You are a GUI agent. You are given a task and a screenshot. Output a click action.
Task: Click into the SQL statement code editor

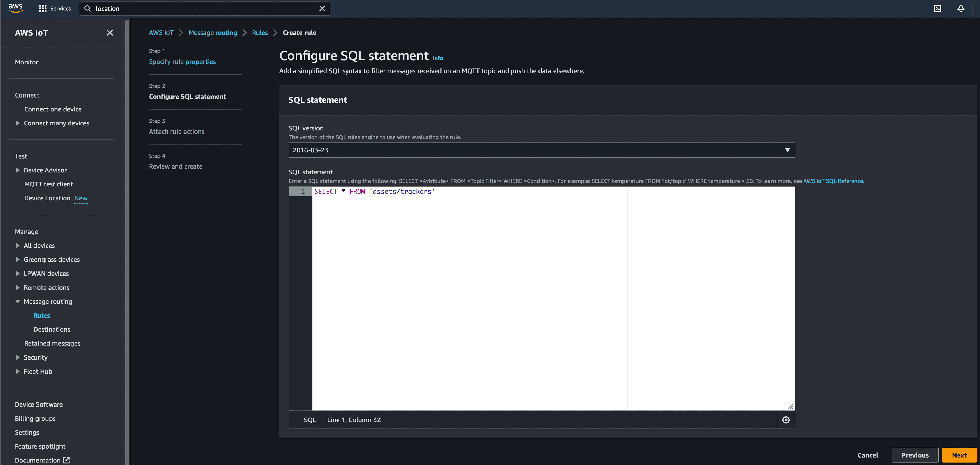(553, 299)
